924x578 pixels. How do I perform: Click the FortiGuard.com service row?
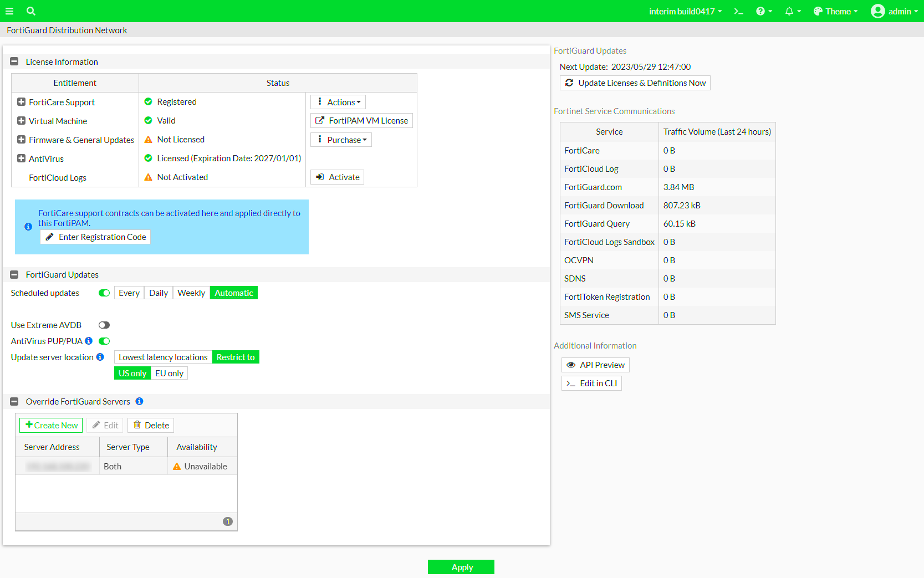coord(667,187)
